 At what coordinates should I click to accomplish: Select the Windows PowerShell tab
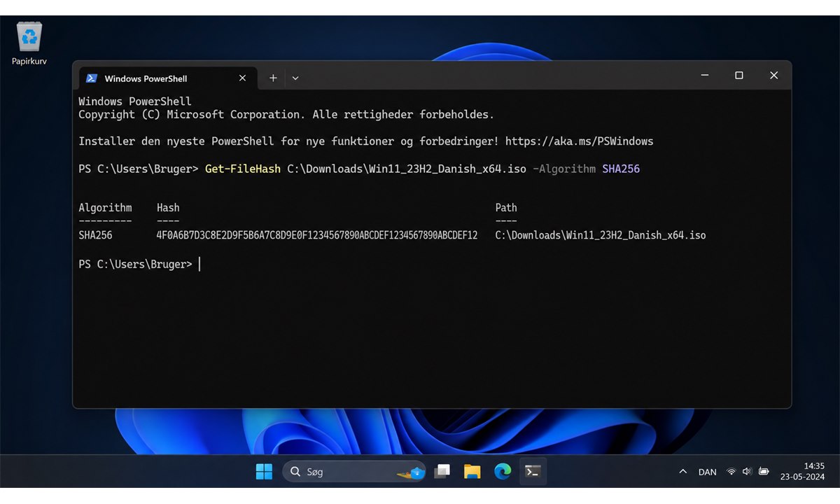[167, 78]
